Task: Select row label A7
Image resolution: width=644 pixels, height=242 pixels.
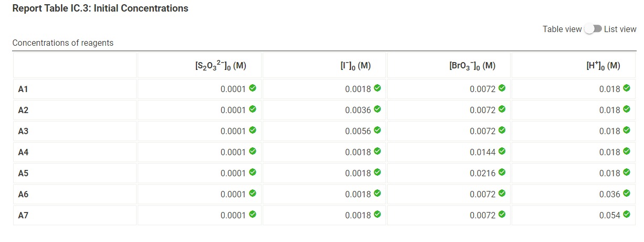Action: pos(23,216)
